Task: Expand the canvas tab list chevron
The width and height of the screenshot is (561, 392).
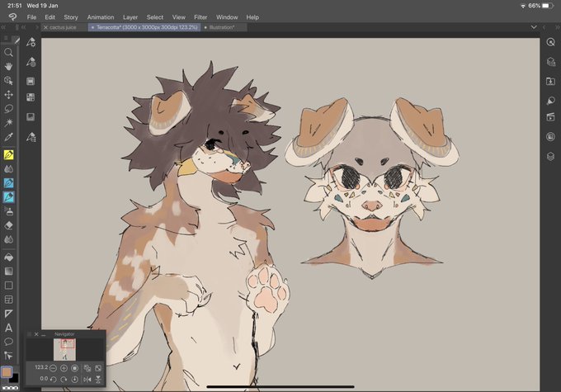Action: [x=534, y=27]
